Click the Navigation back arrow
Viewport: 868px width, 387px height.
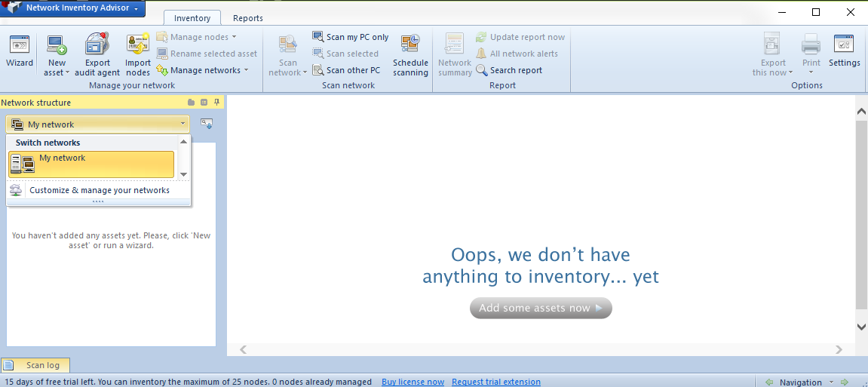click(x=769, y=382)
